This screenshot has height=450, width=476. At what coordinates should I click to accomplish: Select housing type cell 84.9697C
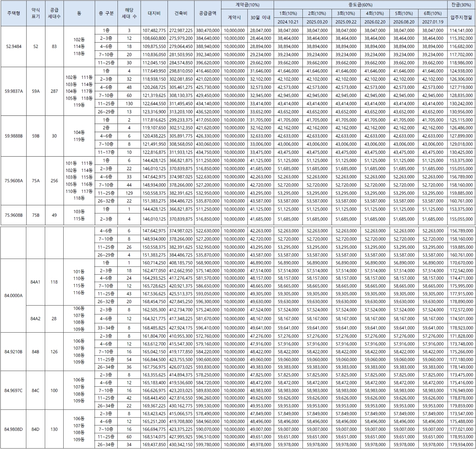coord(14,390)
